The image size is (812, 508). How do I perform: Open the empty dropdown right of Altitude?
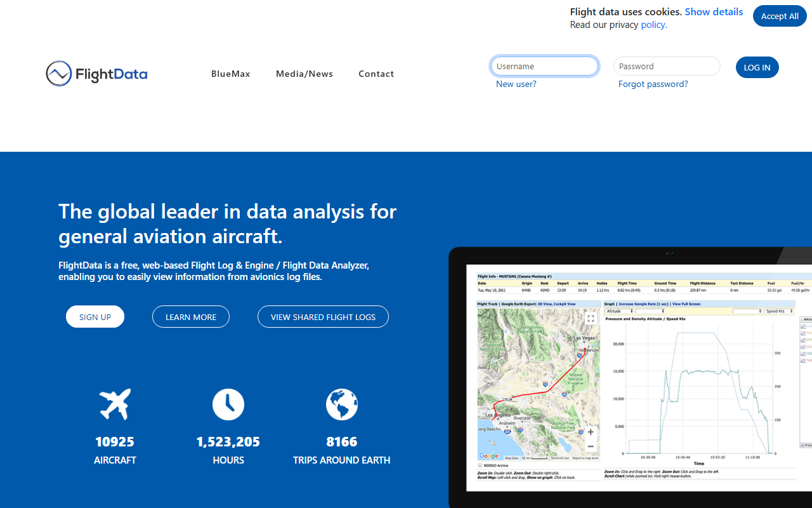coord(650,311)
